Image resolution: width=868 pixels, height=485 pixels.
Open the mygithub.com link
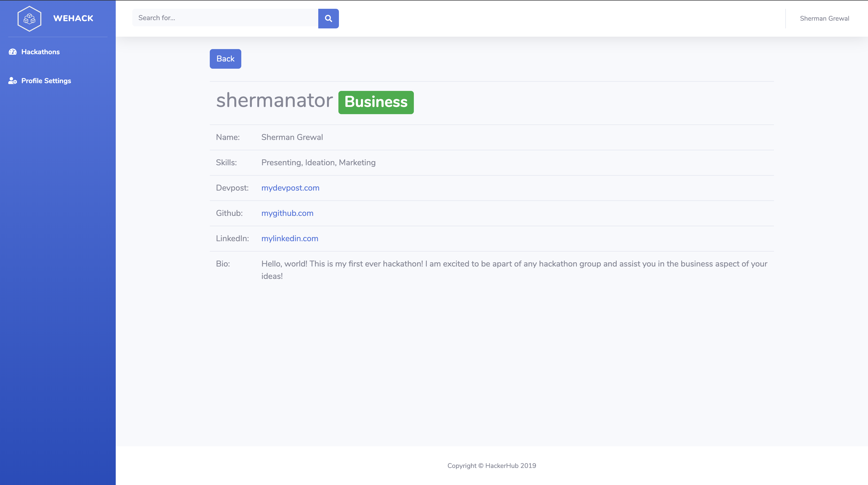tap(287, 213)
